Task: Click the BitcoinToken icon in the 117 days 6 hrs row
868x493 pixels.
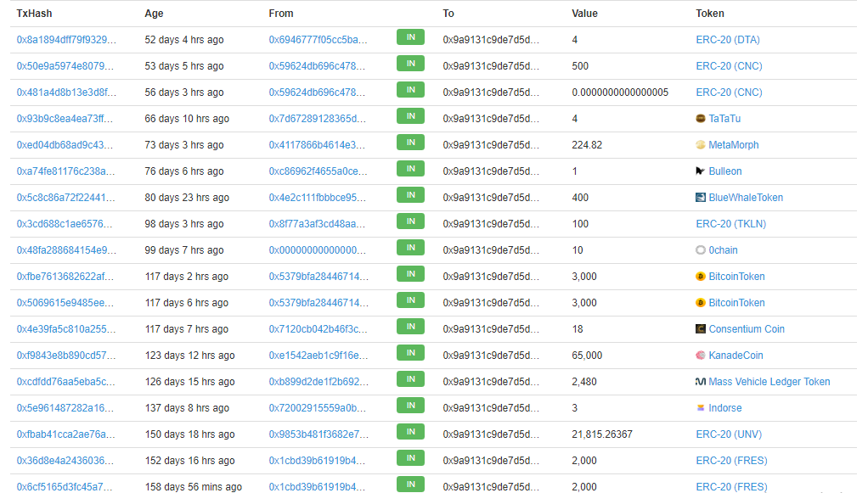Action: click(701, 303)
